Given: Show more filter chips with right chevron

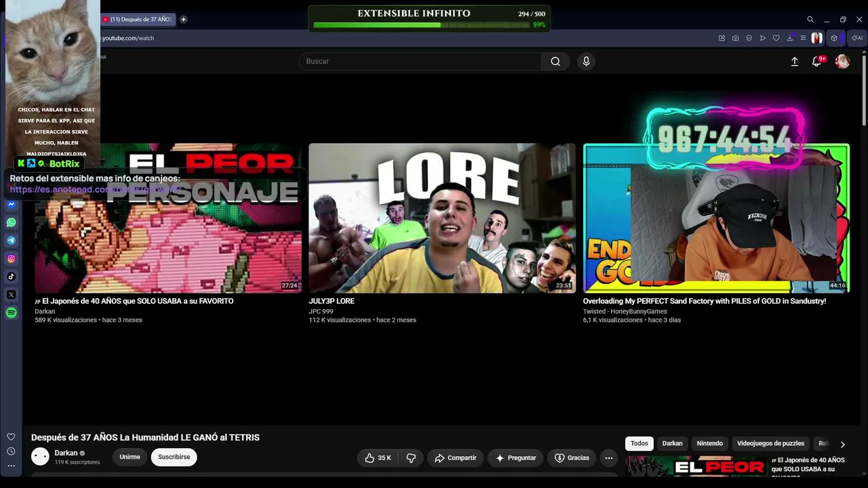Looking at the screenshot, I should click(x=842, y=444).
